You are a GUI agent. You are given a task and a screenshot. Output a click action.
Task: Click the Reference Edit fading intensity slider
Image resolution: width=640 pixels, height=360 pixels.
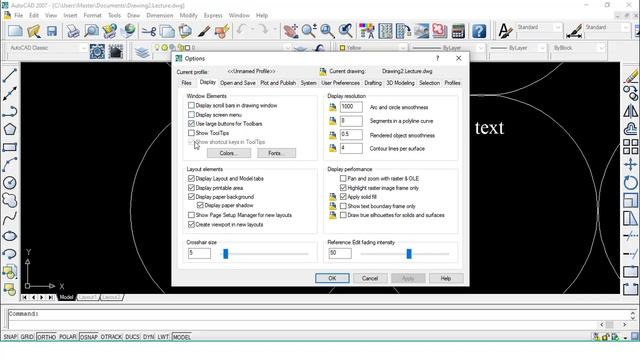click(x=409, y=254)
